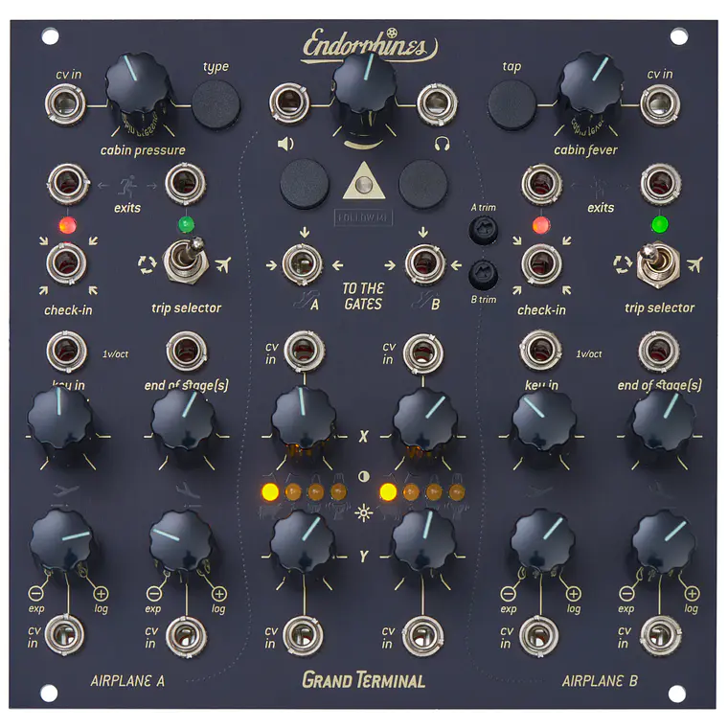Click the Follow Me triangle button
Viewport: 728px width, 728px height.
coord(364,182)
